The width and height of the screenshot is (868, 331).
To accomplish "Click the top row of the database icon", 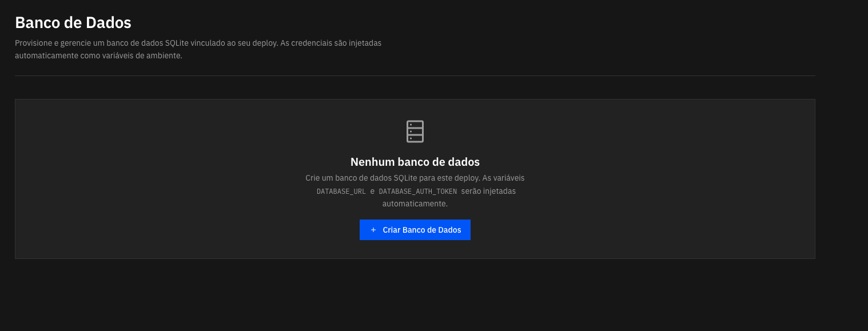I will (415, 125).
